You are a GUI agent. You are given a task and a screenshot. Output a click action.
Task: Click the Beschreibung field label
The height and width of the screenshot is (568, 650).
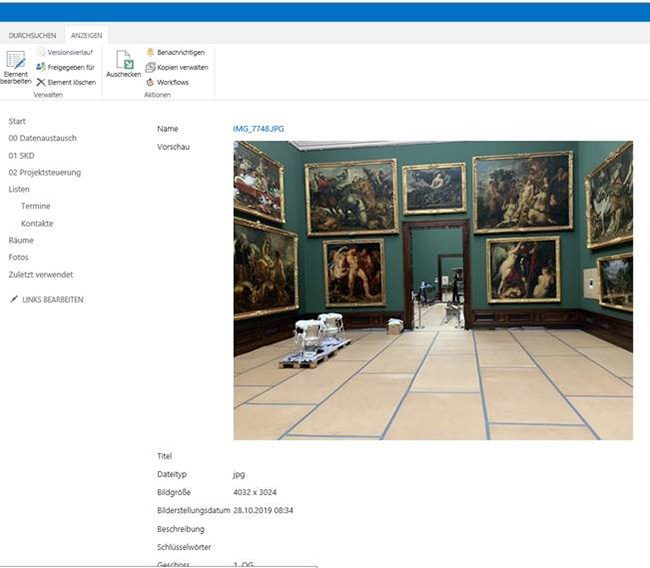[181, 529]
